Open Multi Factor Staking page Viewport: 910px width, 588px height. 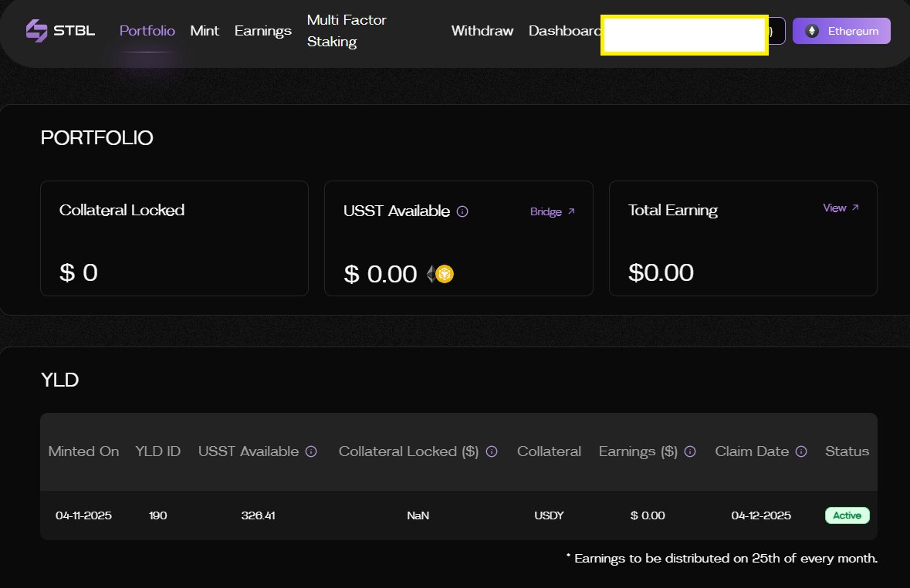tap(347, 31)
